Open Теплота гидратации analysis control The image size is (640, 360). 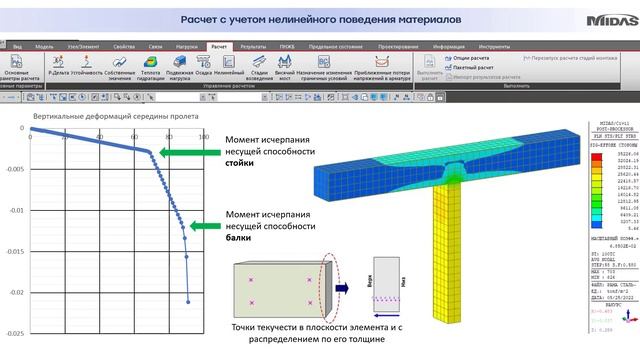point(150,67)
